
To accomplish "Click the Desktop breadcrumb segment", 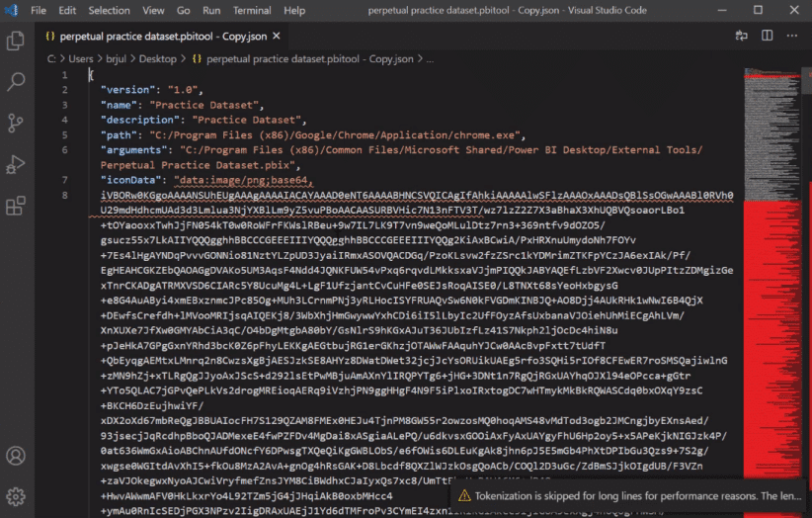I will tap(157, 59).
